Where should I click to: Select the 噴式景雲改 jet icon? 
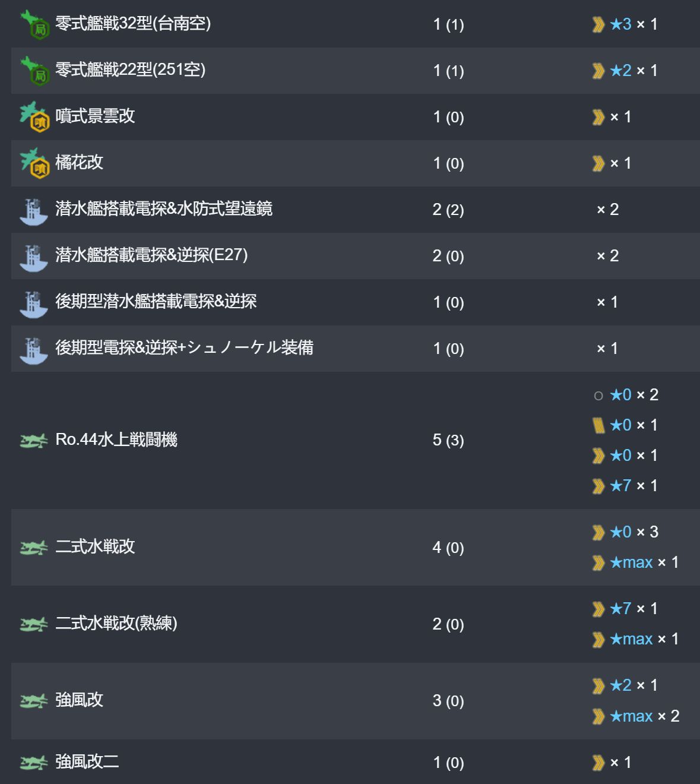tap(34, 116)
